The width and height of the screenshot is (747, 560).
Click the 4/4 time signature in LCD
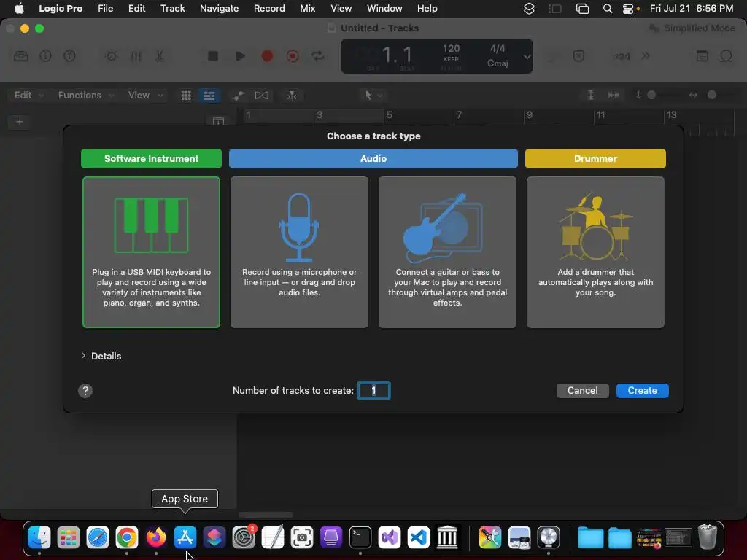click(x=498, y=49)
